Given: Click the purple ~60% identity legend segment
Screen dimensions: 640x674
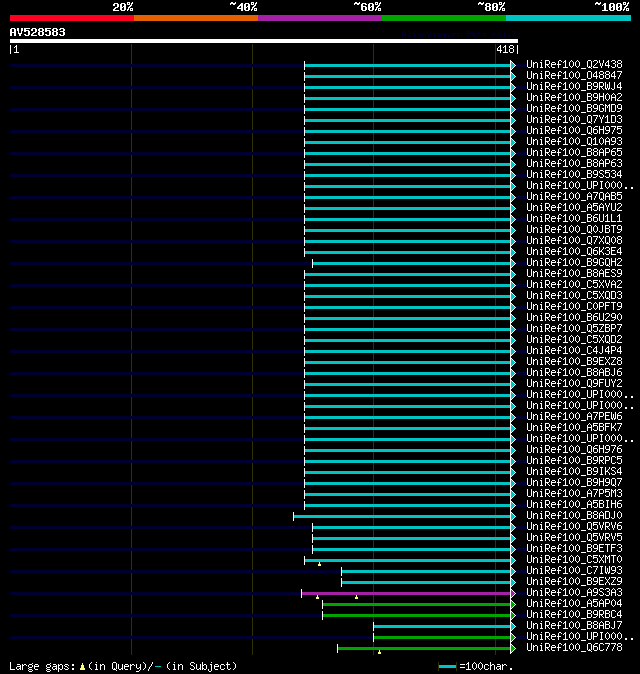Looking at the screenshot, I should [x=320, y=18].
